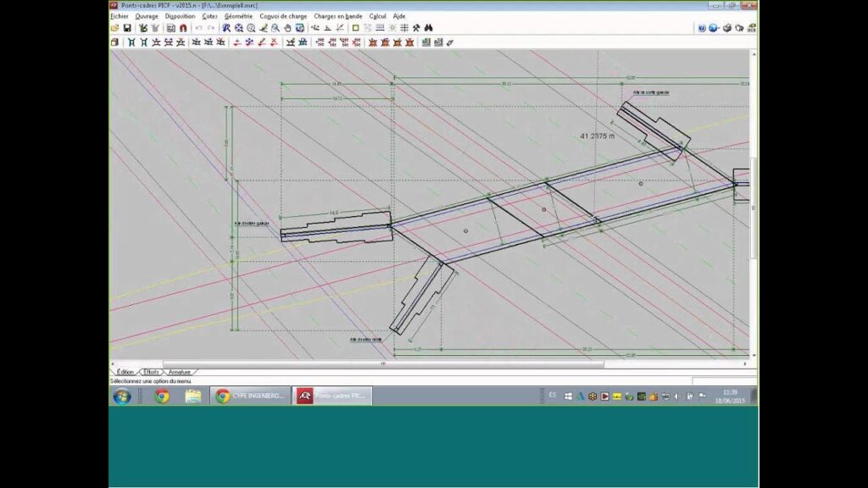Click the blue globe icon
The height and width of the screenshot is (488, 868).
click(x=715, y=28)
